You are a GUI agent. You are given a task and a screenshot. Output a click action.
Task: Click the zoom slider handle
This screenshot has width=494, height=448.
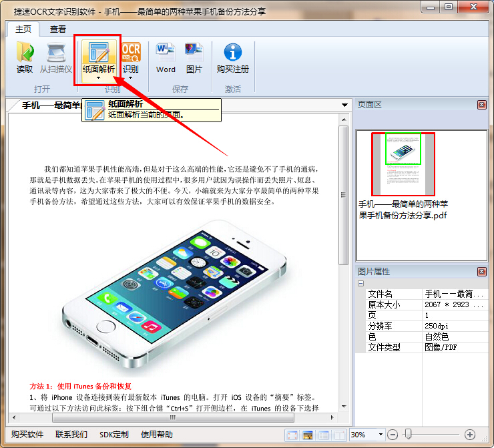tap(408, 434)
